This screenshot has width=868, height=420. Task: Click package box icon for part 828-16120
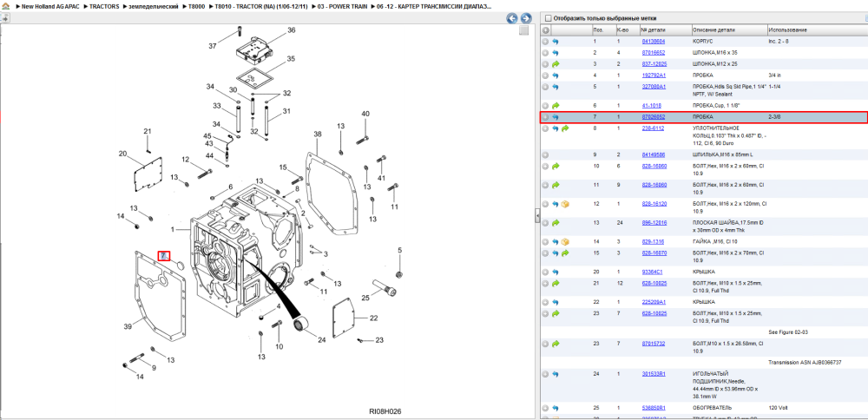[x=565, y=204]
